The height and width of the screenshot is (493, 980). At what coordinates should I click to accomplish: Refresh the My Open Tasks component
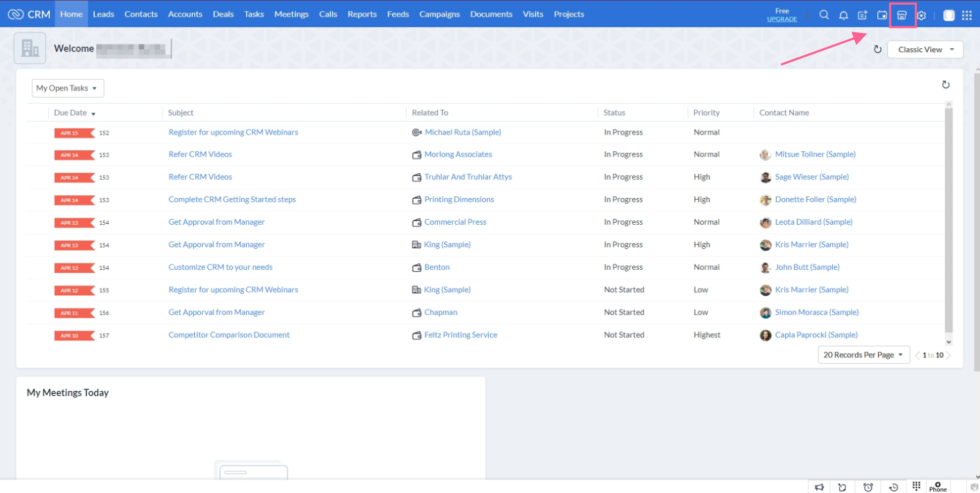tap(946, 85)
